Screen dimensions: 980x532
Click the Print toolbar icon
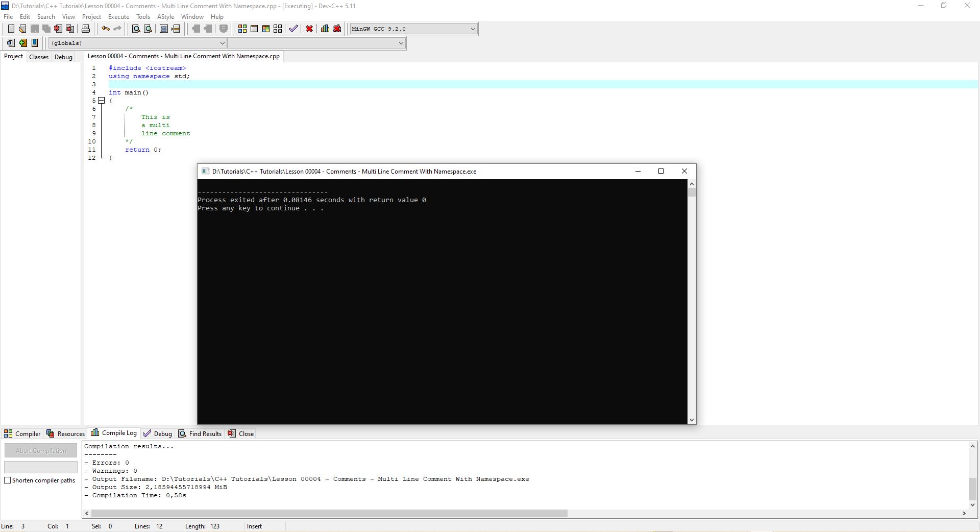pos(86,29)
